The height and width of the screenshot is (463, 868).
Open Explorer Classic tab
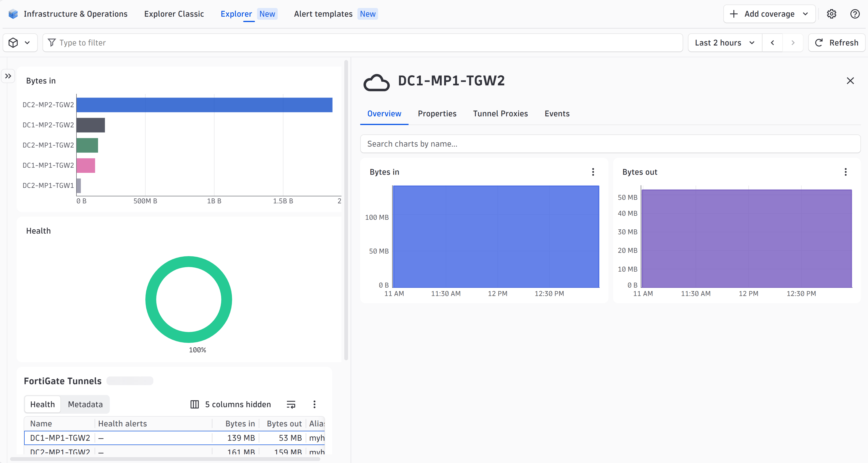174,14
